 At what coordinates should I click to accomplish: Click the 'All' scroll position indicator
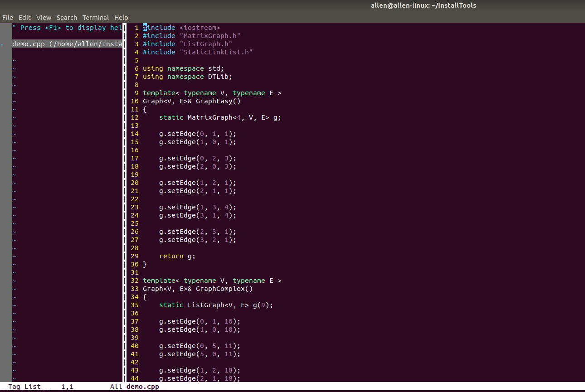click(x=116, y=387)
